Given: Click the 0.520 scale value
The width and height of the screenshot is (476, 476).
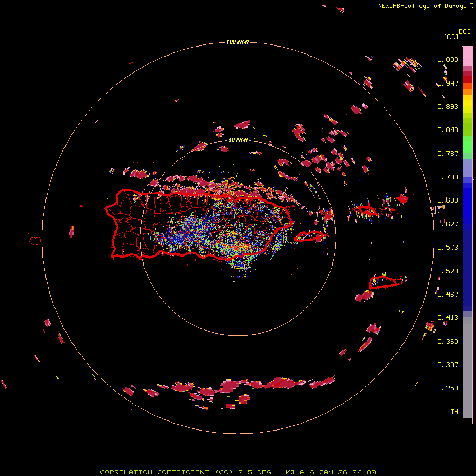Looking at the screenshot, I should pyautogui.click(x=448, y=271).
